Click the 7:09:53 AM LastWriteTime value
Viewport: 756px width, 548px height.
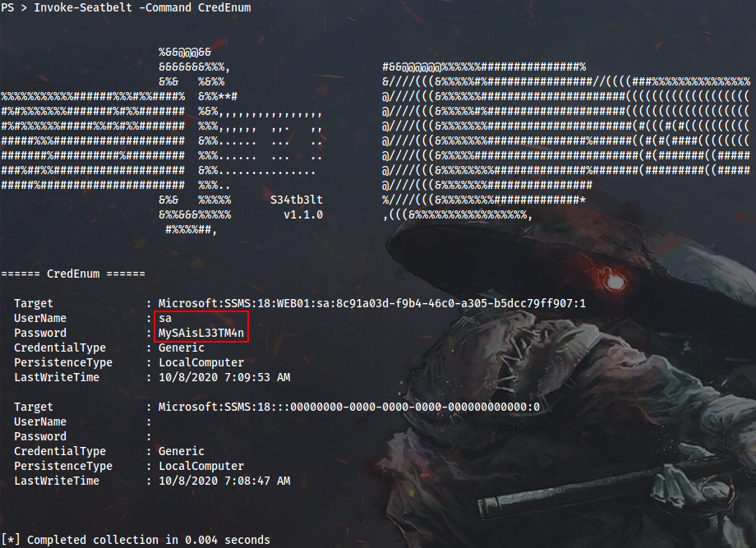[224, 377]
